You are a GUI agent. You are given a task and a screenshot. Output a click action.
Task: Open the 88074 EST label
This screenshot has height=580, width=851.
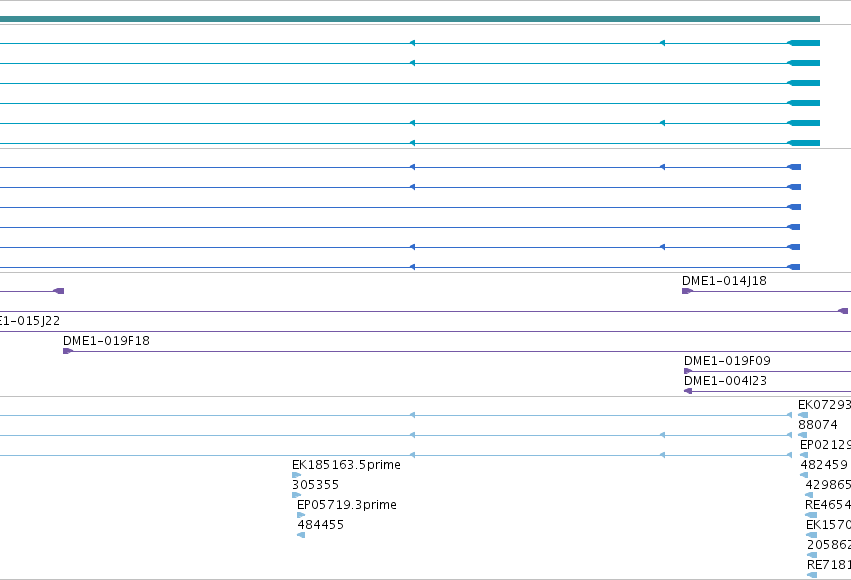817,425
